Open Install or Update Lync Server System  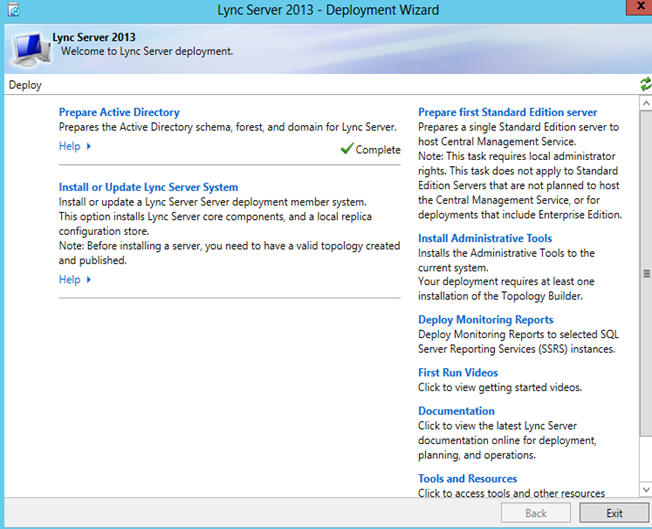[x=148, y=187]
